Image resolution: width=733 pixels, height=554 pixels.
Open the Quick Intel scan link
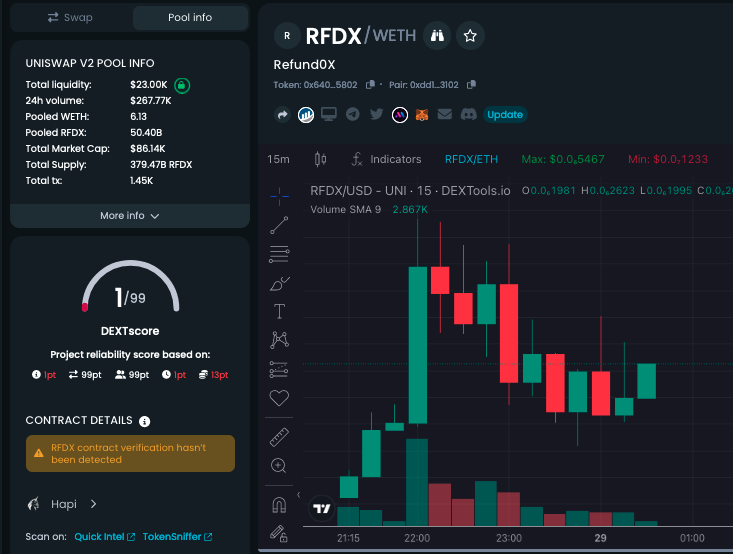(105, 537)
